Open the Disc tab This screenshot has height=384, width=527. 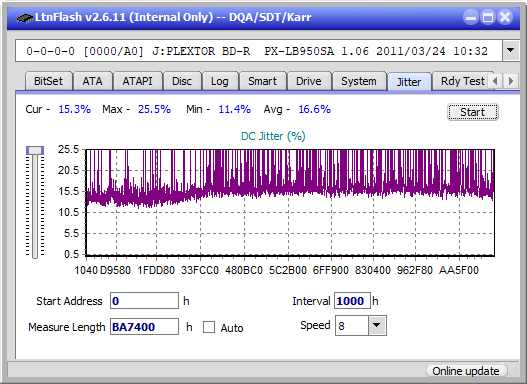click(182, 81)
